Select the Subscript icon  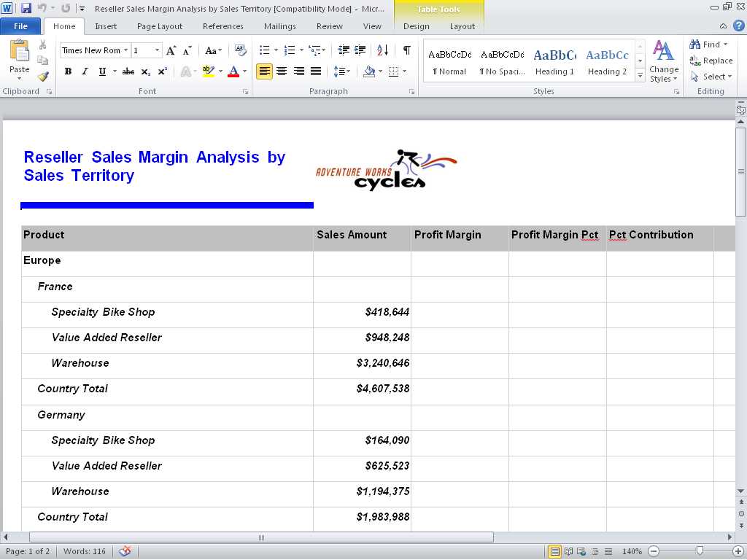click(x=146, y=71)
